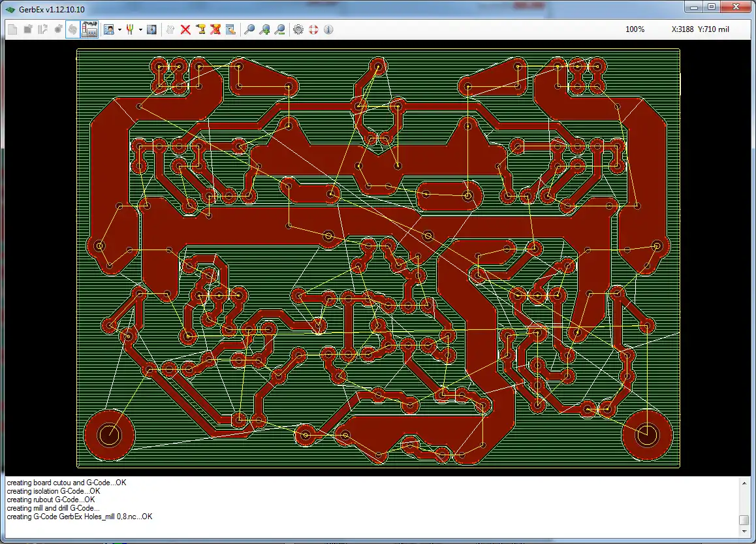Click the crossed-out drill icon
The width and height of the screenshot is (756, 544).
[x=215, y=29]
